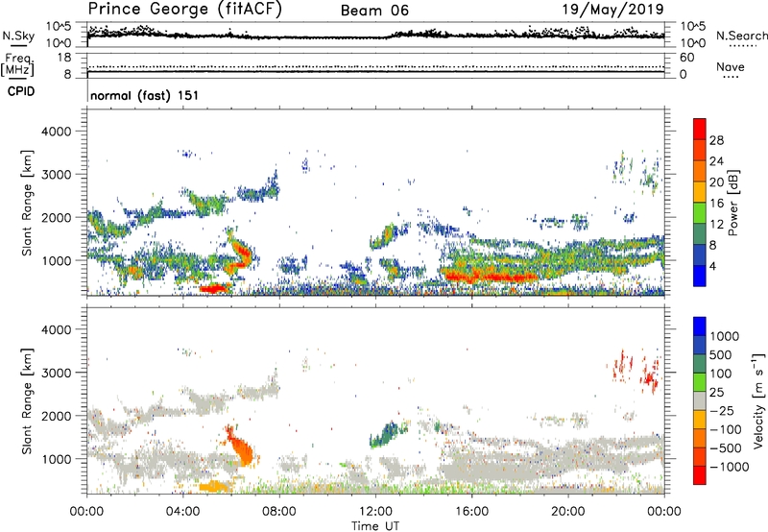Click the 16:00 time tick label
This screenshot has height=532, width=768.
click(x=471, y=512)
